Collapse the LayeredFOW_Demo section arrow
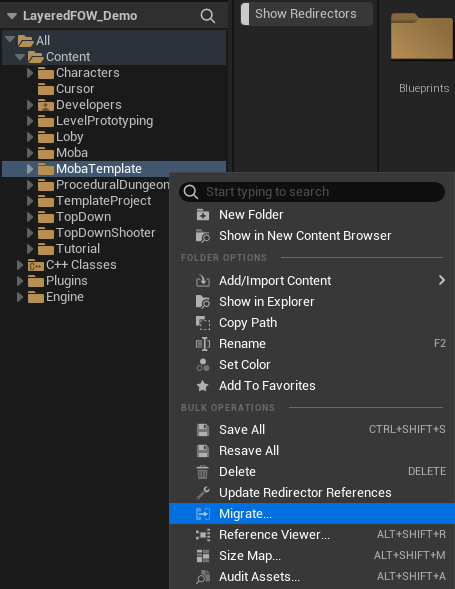 (x=12, y=16)
